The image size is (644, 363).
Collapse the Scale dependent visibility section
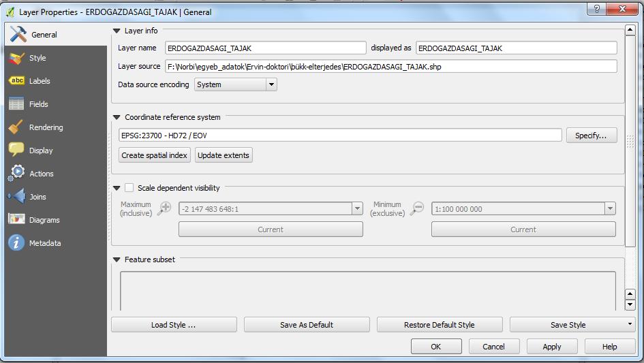[117, 188]
